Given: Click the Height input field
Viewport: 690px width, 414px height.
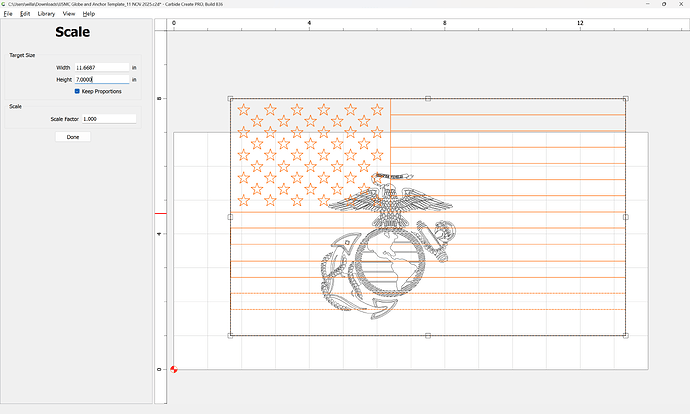Looking at the screenshot, I should [x=102, y=79].
